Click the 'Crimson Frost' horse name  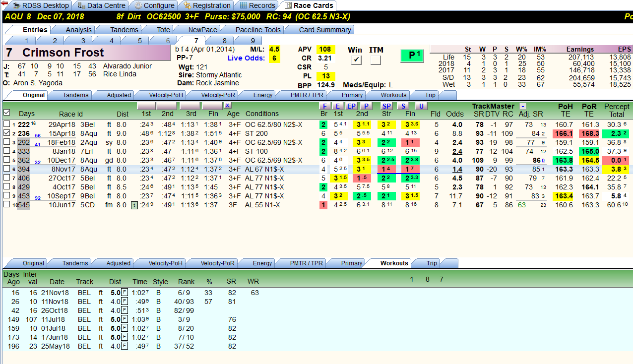tap(63, 53)
